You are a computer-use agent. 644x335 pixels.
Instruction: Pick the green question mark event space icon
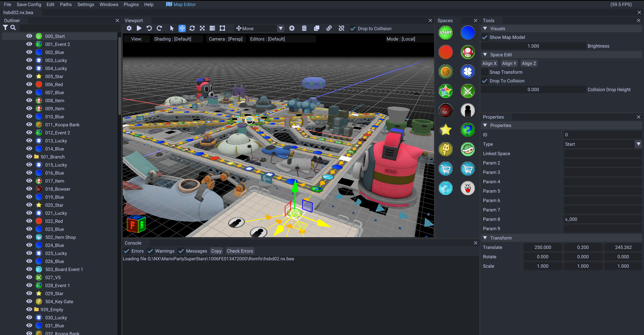(468, 130)
